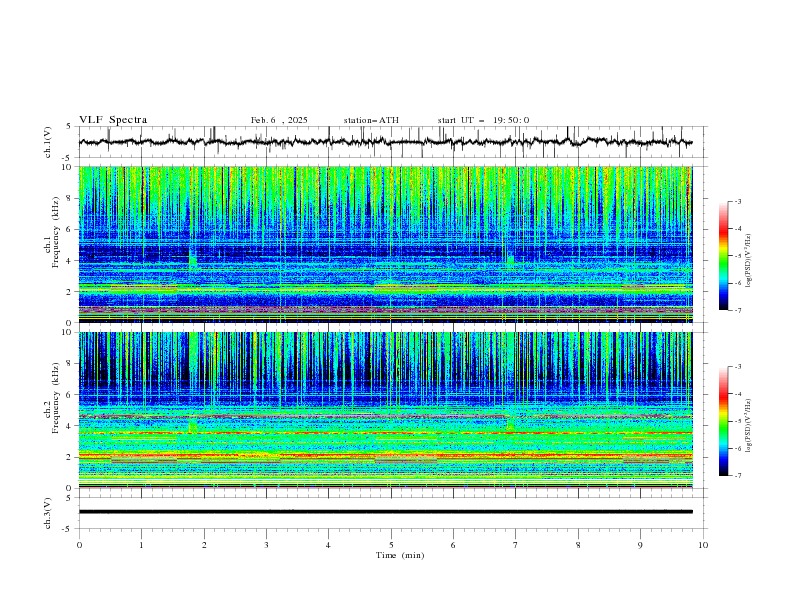Click the ch.2 "Frequency (kHz)" axis label
The image size is (792, 612).
(x=56, y=397)
